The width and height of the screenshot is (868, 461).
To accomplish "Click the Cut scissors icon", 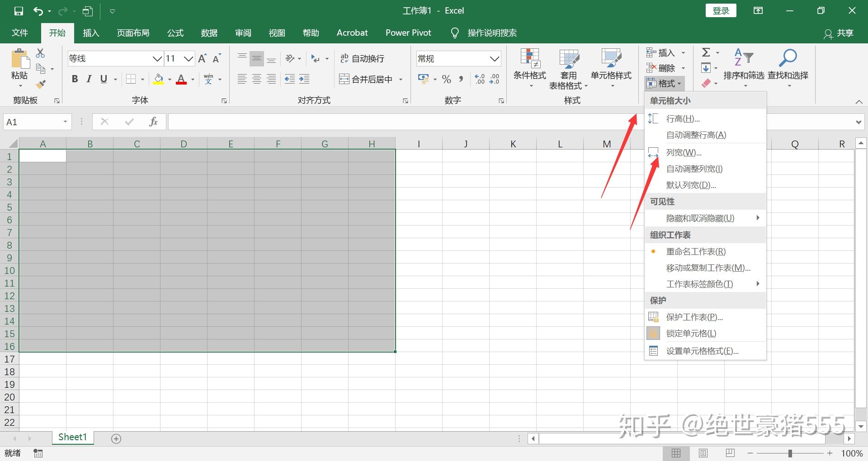I will pyautogui.click(x=40, y=53).
